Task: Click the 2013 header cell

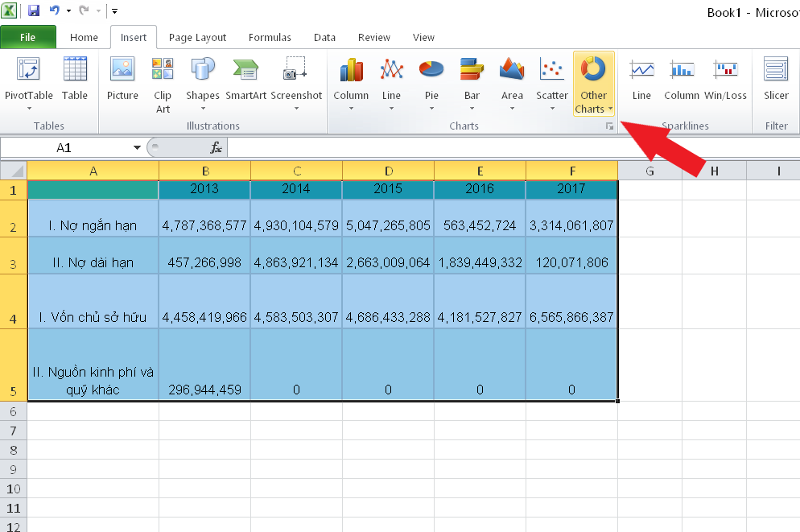Action: point(204,190)
